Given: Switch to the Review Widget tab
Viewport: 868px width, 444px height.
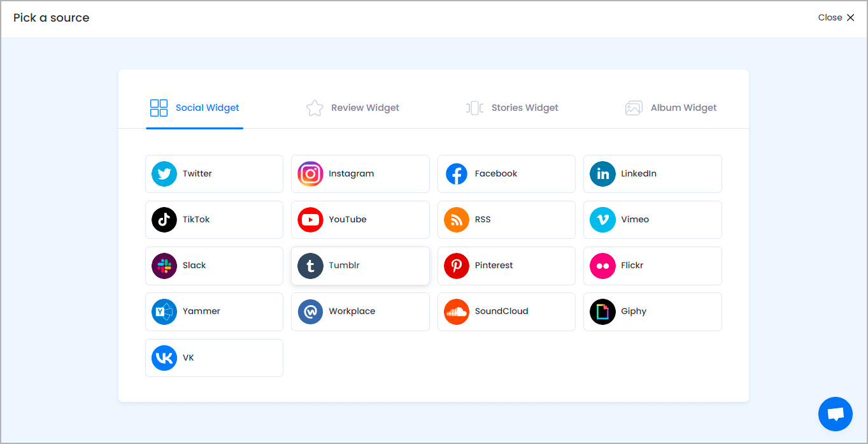Looking at the screenshot, I should tap(353, 108).
